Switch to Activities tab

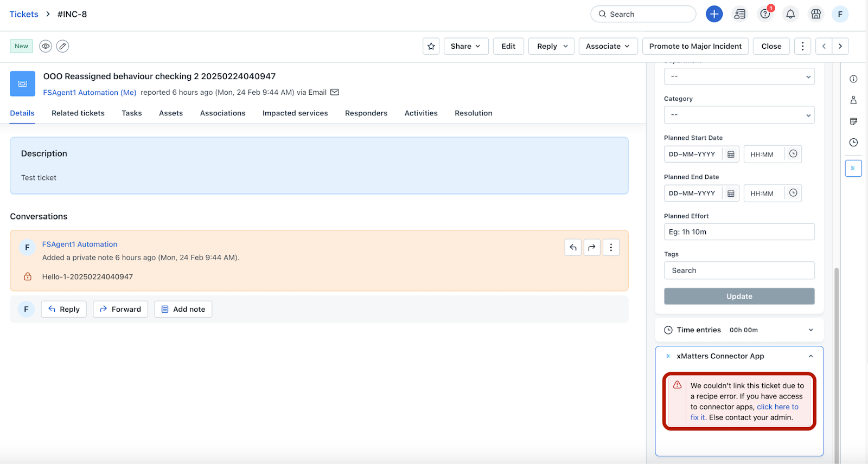point(421,113)
